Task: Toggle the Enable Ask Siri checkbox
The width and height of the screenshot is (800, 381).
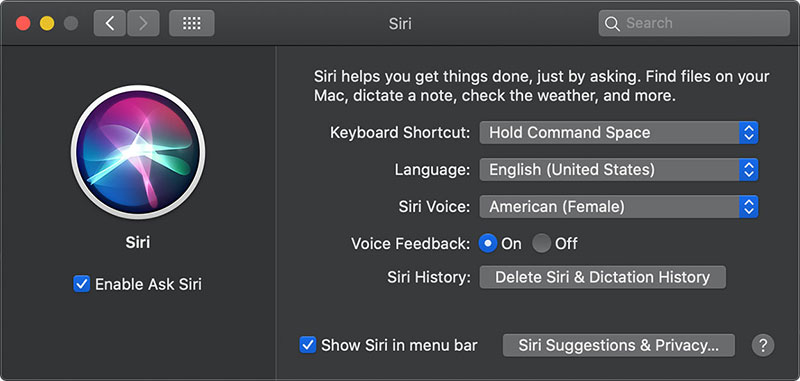Action: [x=82, y=284]
